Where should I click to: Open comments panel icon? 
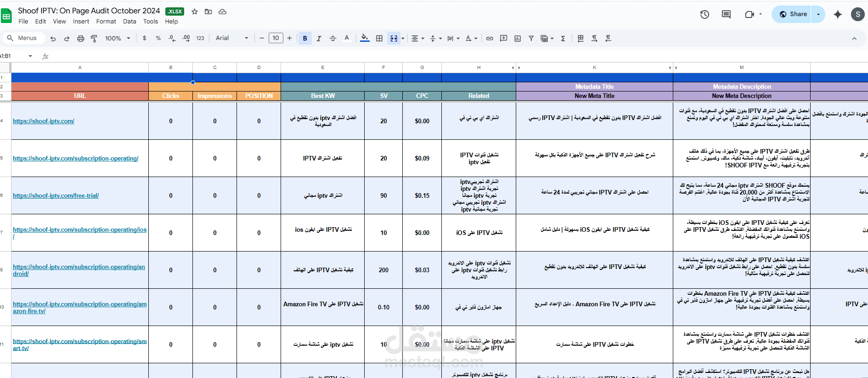(x=726, y=14)
